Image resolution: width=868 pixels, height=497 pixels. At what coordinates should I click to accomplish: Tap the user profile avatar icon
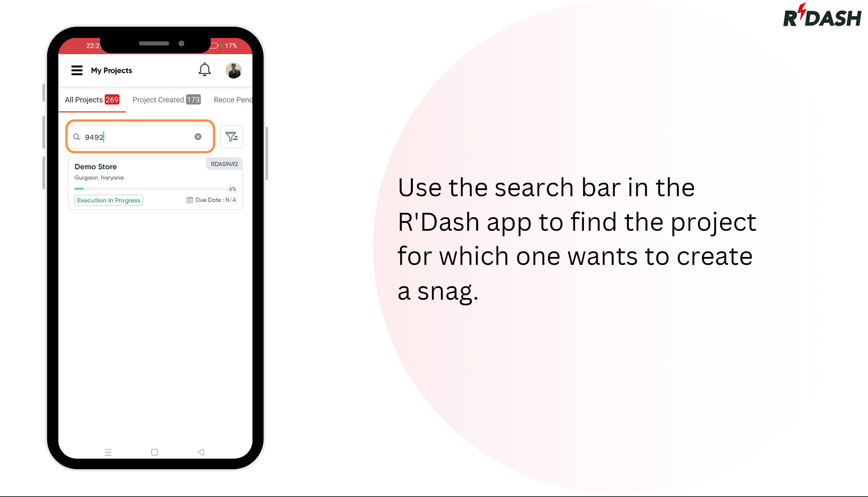234,70
